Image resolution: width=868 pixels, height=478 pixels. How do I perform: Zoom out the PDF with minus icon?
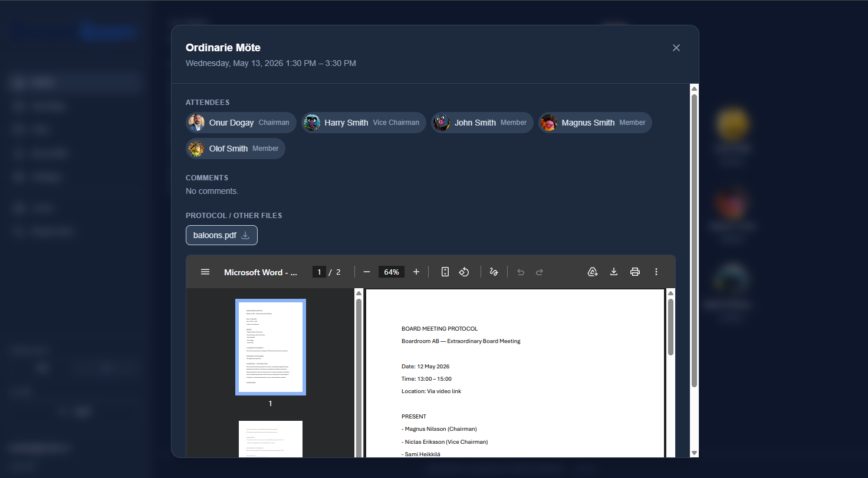(367, 272)
